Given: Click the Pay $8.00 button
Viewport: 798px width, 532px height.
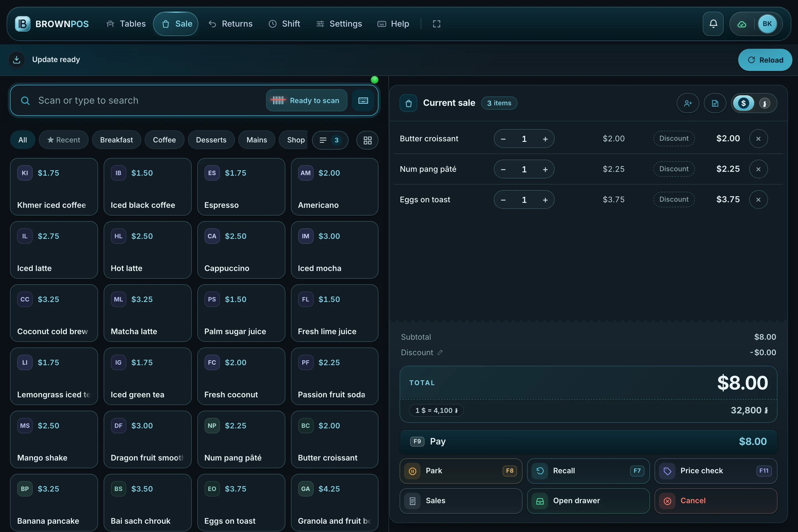Looking at the screenshot, I should coord(588,441).
